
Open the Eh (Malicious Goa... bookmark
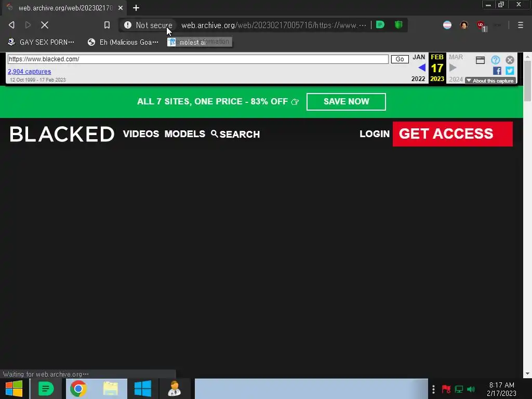click(123, 42)
